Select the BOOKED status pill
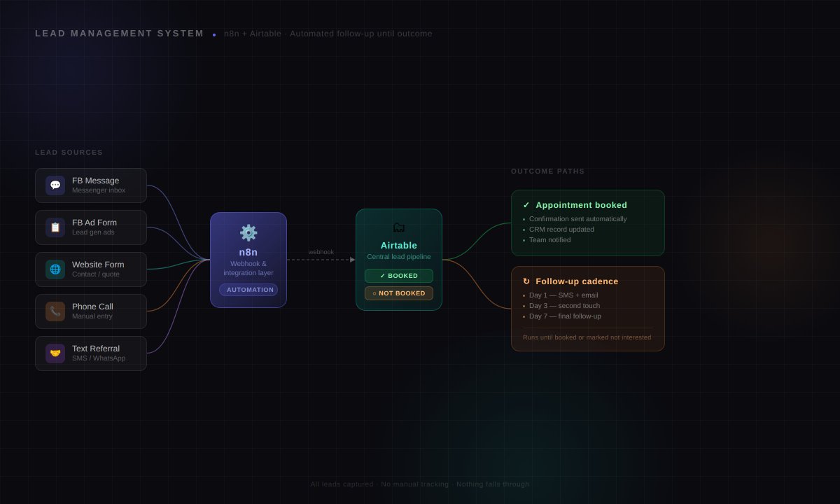 click(399, 276)
